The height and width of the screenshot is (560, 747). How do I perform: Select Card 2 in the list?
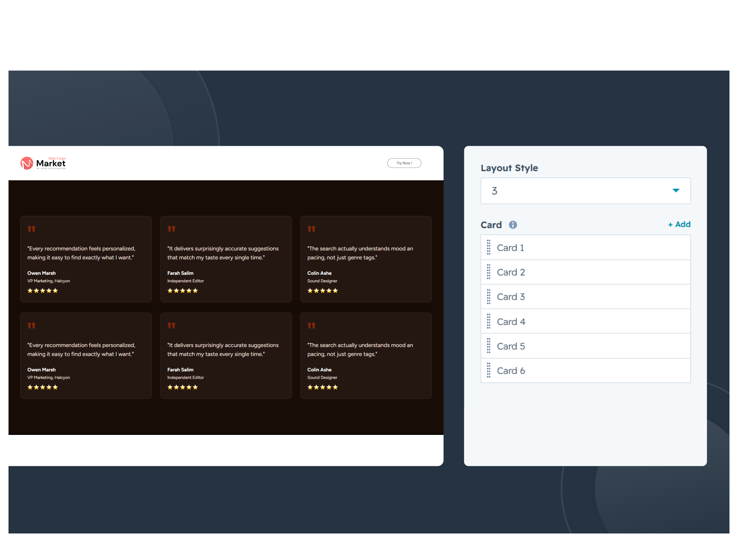tap(585, 272)
